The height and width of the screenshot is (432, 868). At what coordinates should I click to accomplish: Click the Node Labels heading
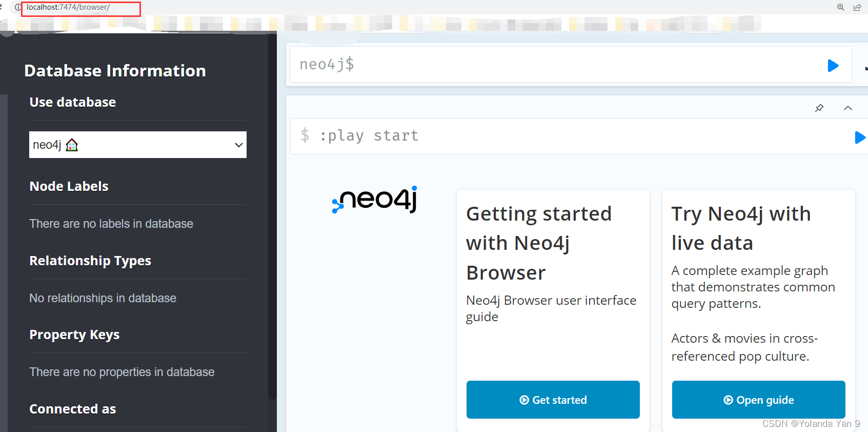(69, 186)
